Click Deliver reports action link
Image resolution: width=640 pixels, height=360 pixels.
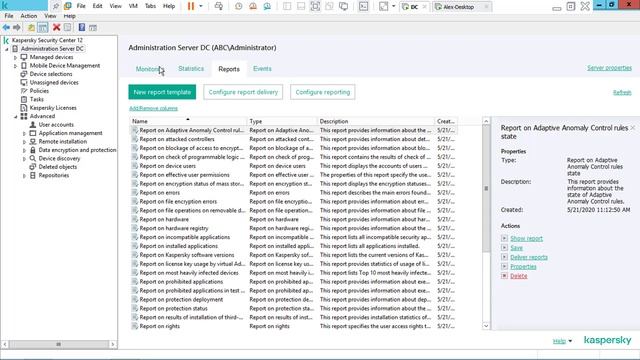coord(529,257)
